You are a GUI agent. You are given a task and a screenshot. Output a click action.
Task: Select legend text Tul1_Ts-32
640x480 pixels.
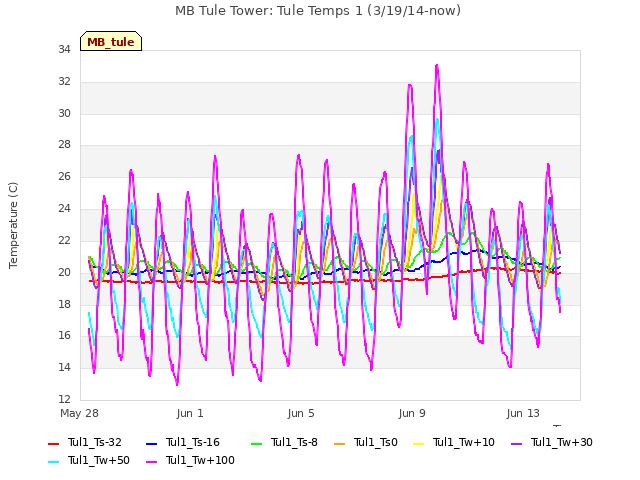(x=95, y=442)
